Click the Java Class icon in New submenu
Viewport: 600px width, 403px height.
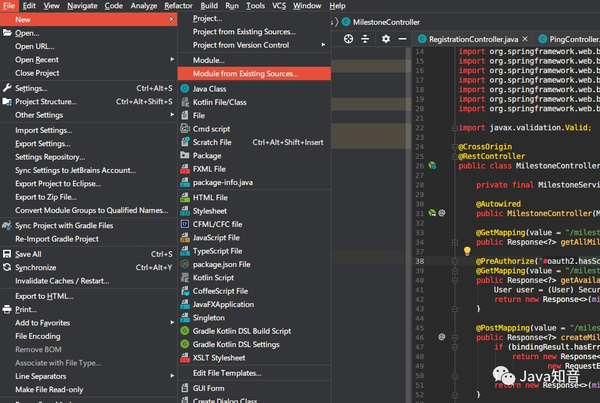click(x=185, y=89)
